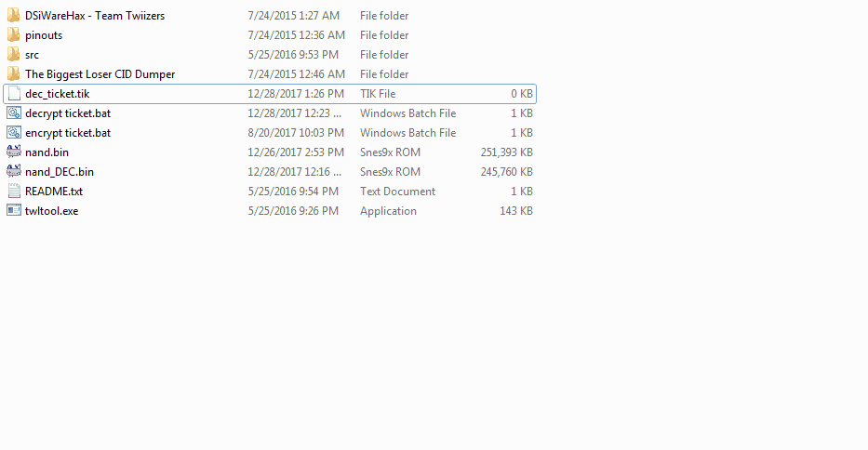868x450 pixels.
Task: Select the twltool.exe application icon
Action: pyautogui.click(x=14, y=210)
